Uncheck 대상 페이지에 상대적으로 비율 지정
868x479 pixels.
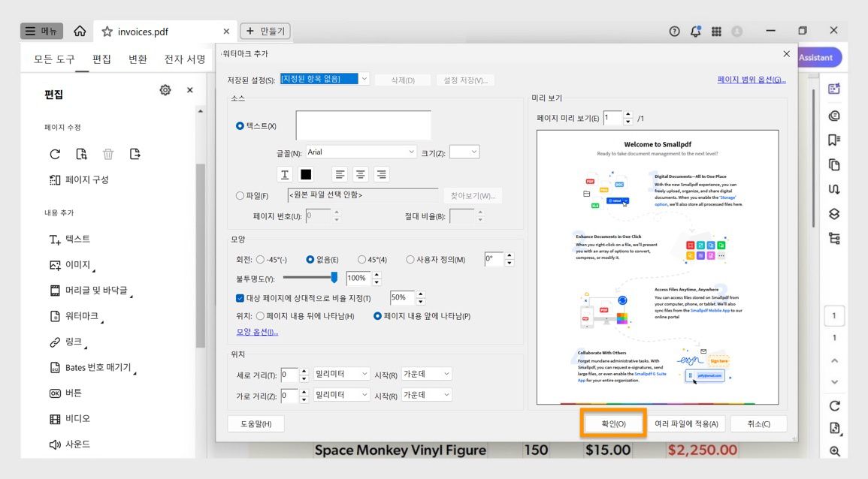238,297
